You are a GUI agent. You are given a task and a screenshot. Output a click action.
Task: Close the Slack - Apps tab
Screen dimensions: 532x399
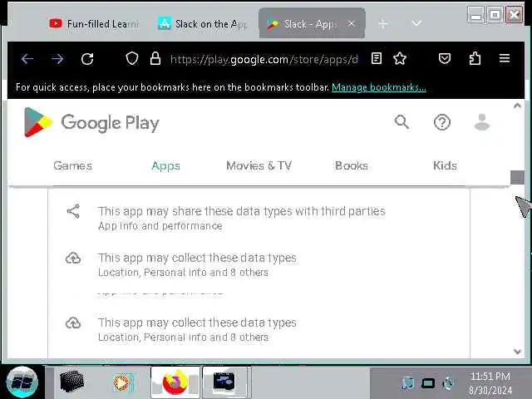point(352,23)
